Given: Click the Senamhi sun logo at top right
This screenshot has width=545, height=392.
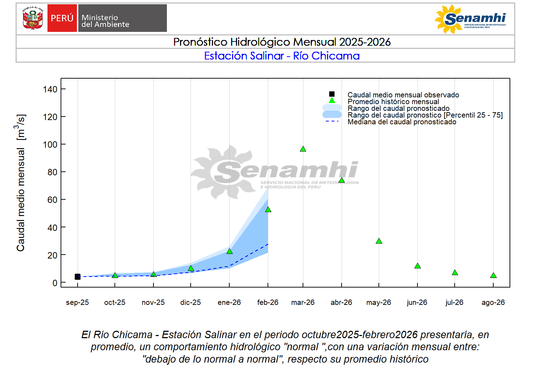Looking at the screenshot, I should point(470,19).
